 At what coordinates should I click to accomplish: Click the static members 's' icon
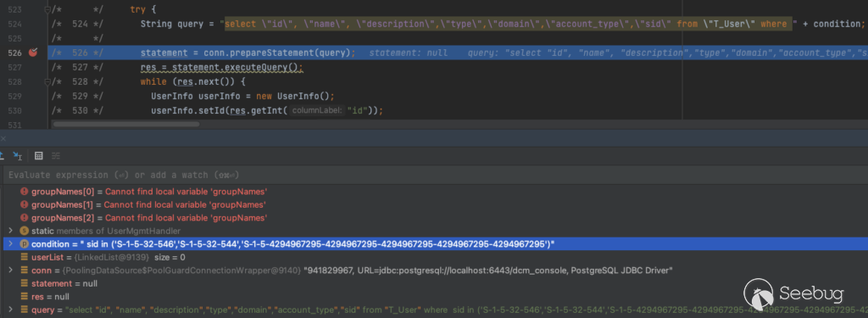[x=24, y=231]
